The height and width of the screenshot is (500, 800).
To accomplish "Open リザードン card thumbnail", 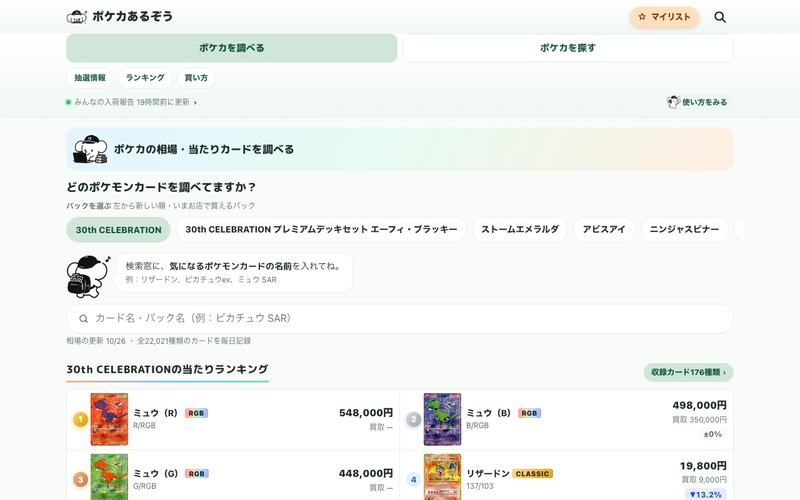I will click(442, 478).
